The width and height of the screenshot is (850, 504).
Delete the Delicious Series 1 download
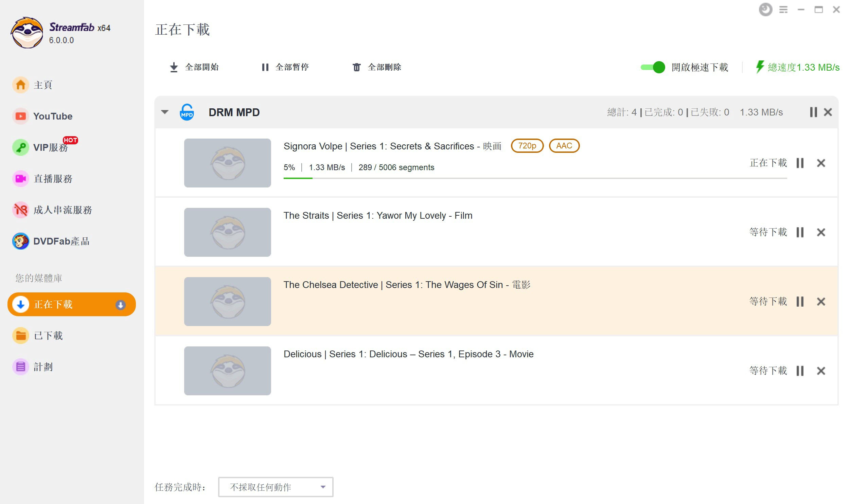[x=821, y=371]
